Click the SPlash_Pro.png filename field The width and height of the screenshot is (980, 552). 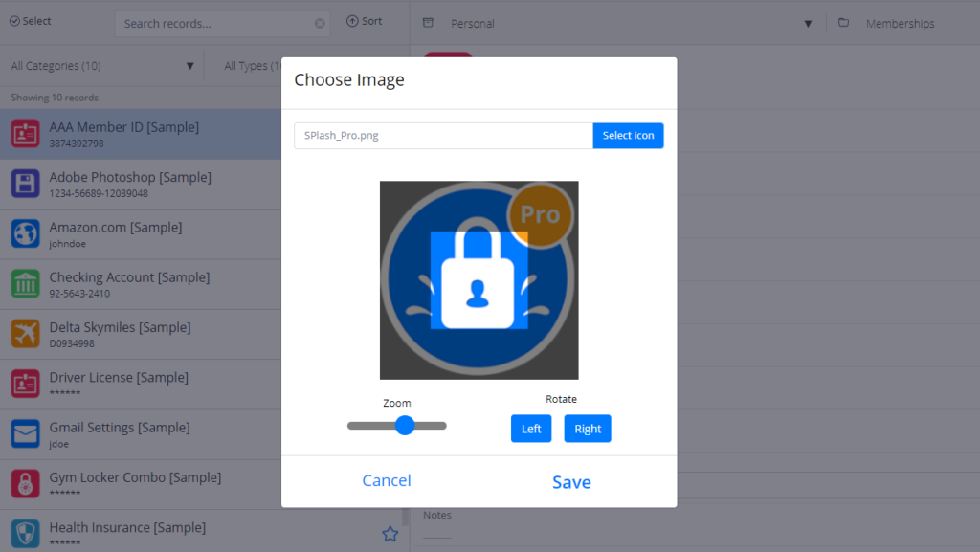tap(443, 136)
